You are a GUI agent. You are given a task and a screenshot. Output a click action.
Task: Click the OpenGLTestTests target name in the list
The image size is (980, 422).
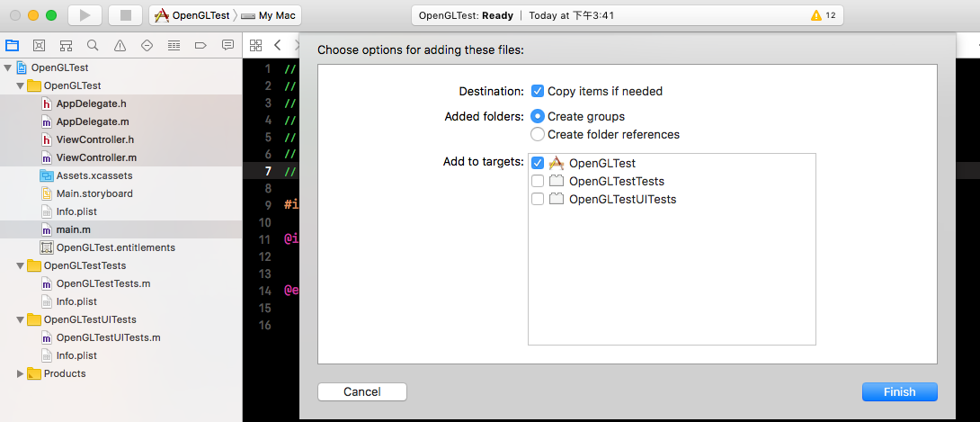[x=616, y=181]
